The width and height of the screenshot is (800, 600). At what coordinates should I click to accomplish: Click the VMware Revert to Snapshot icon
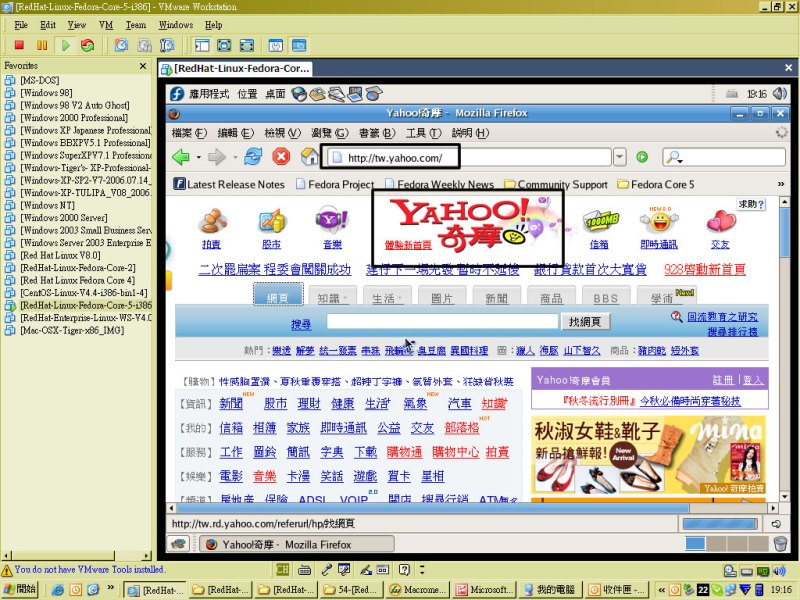point(144,45)
